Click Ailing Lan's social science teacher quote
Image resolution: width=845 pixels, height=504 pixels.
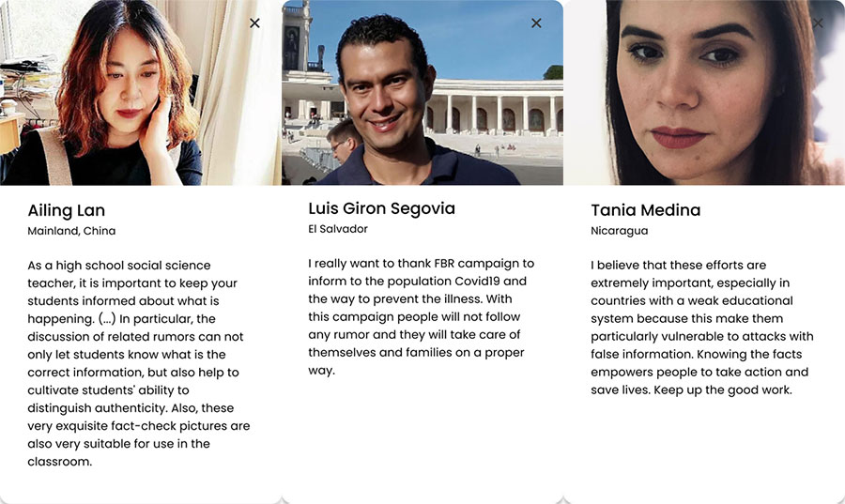pos(139,363)
